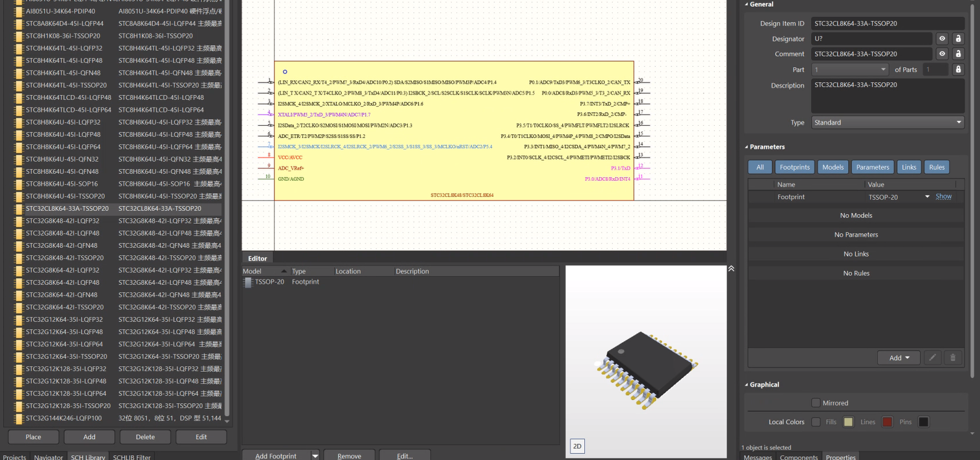Image resolution: width=980 pixels, height=460 pixels.
Task: Pick the Pins color swatch
Action: click(x=923, y=422)
